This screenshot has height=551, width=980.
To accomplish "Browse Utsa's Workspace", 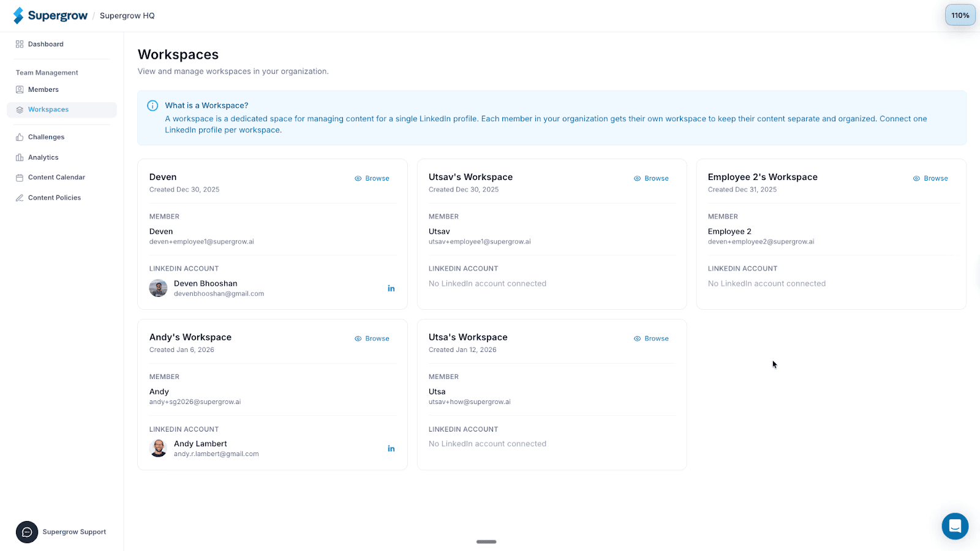I will [651, 339].
